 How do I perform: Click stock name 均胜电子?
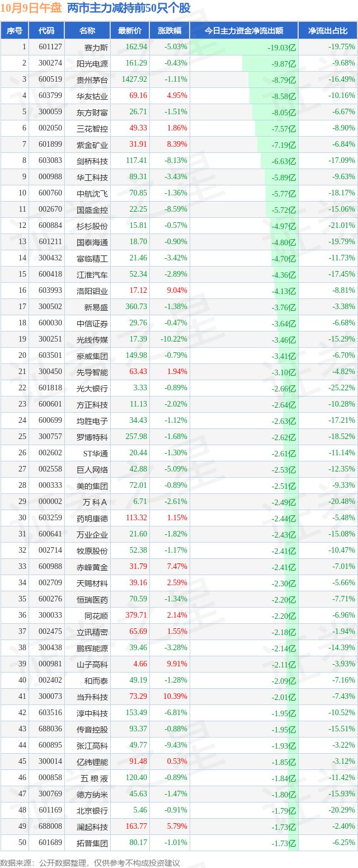92,421
